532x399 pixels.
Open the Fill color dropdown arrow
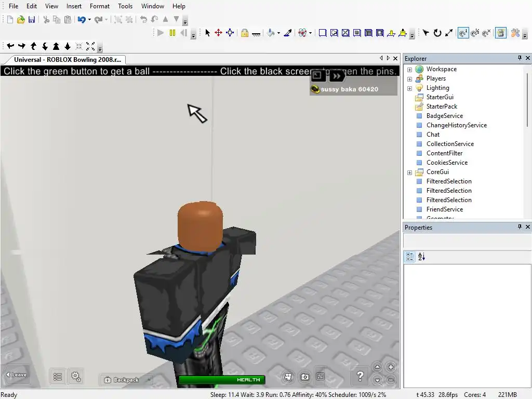coord(278,33)
